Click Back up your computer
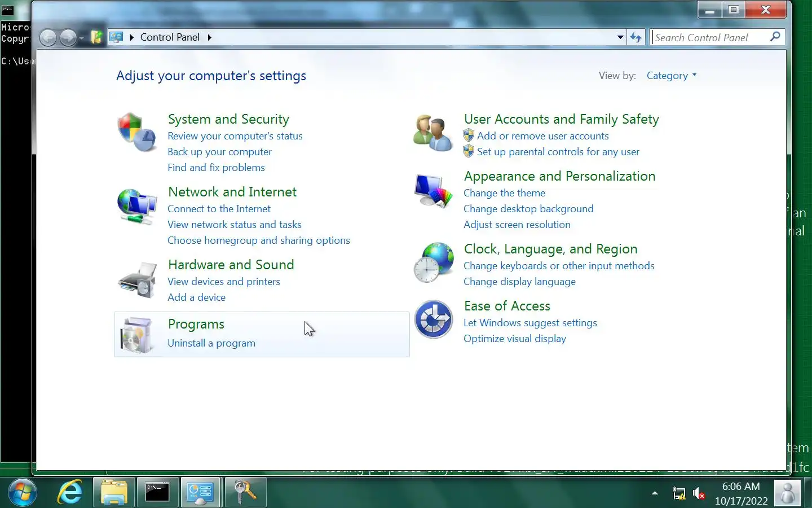Viewport: 812px width, 508px height. tap(219, 152)
